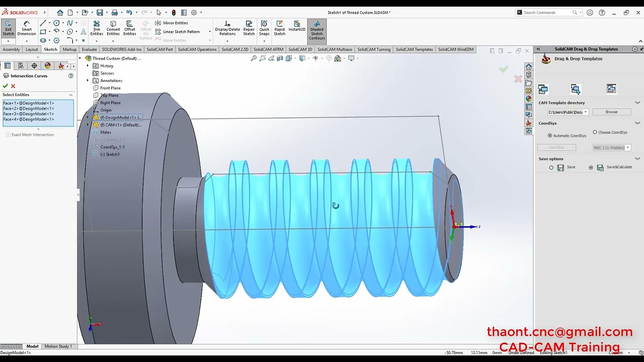Screen dimensions: 644x362
Task: Open SolidWorks Resources home tab in task pane
Action: click(529, 67)
